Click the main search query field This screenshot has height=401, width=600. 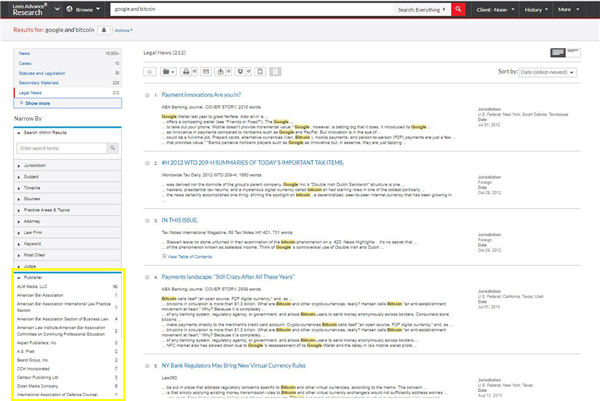251,9
